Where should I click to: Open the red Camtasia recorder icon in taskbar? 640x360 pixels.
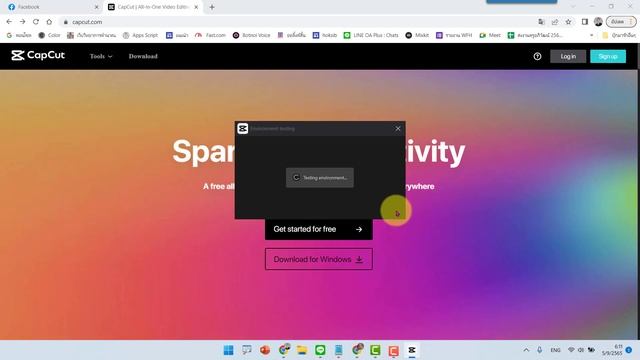[x=393, y=350]
